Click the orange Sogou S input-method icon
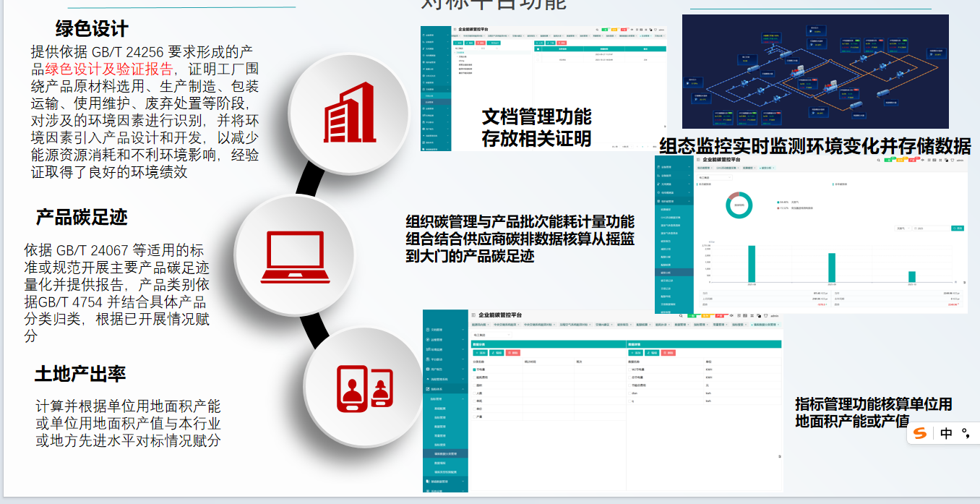This screenshot has width=980, height=504. [x=919, y=433]
